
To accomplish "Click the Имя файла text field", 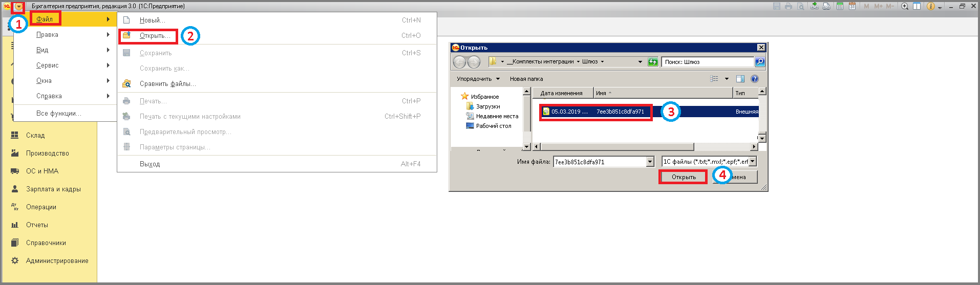I will [600, 162].
